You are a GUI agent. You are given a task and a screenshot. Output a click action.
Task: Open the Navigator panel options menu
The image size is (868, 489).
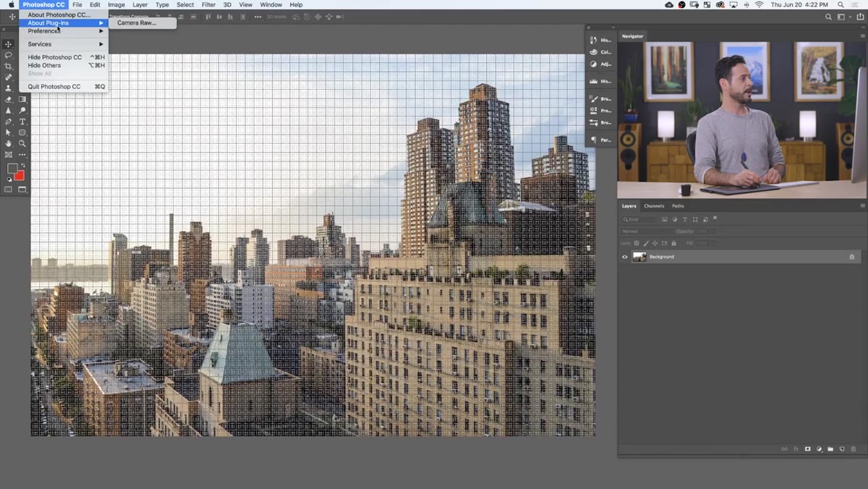point(862,35)
